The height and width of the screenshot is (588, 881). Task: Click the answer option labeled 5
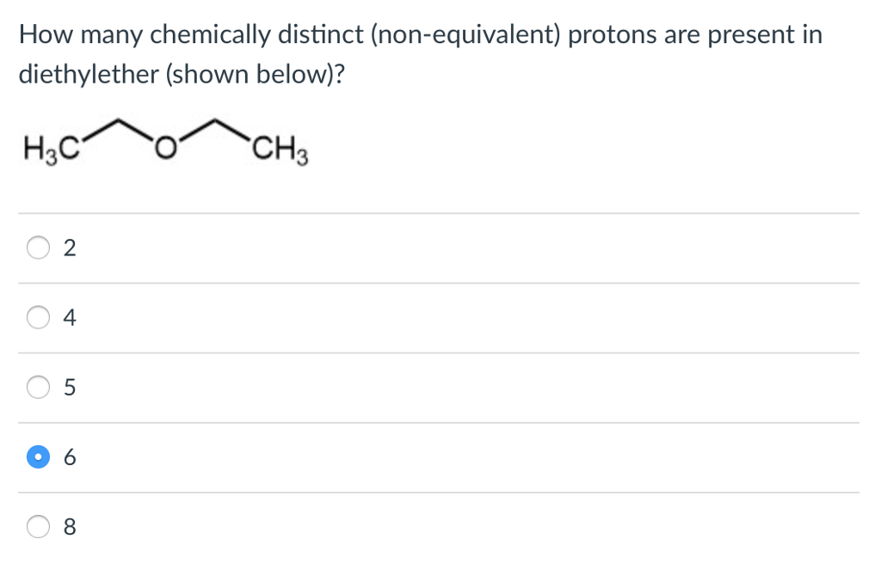click(x=70, y=388)
